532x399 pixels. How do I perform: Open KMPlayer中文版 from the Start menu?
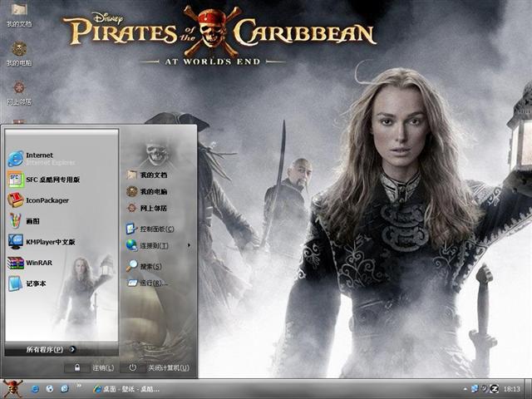(48, 242)
